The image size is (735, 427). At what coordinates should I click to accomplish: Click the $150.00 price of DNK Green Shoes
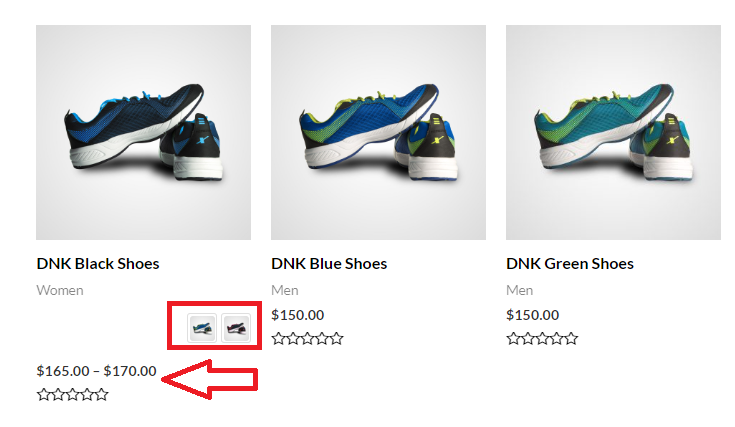click(532, 315)
